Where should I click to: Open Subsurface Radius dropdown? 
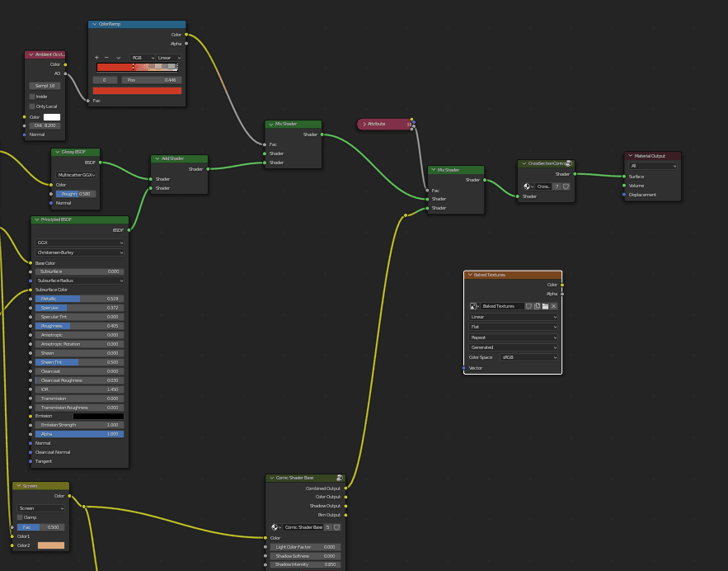click(79, 281)
